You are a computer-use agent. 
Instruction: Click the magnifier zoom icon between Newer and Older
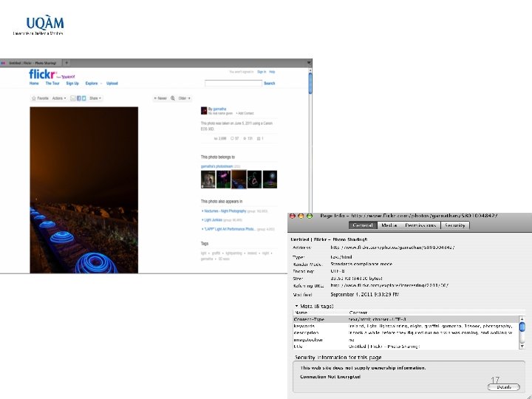click(x=173, y=98)
